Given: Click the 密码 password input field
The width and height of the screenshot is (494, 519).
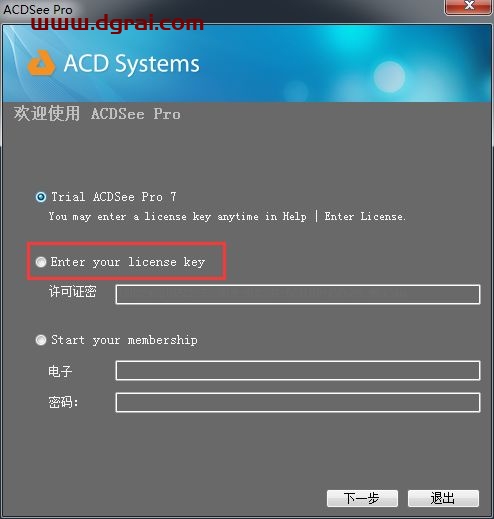Looking at the screenshot, I should point(298,402).
